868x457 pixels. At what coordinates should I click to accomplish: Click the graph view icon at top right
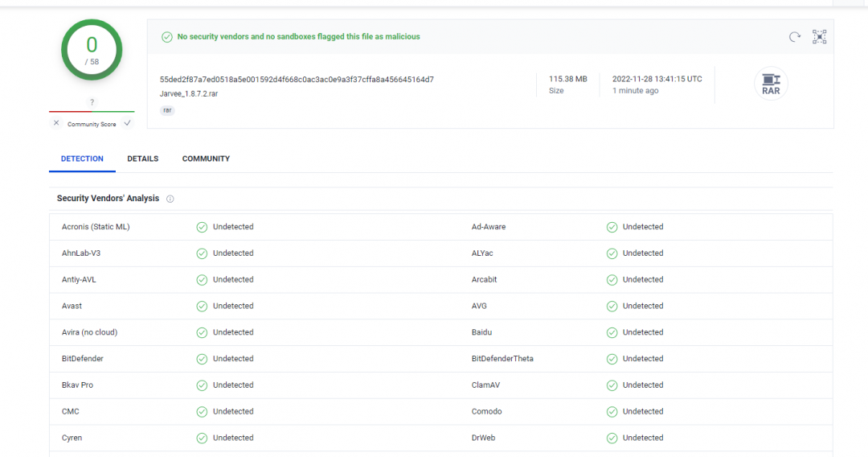819,37
